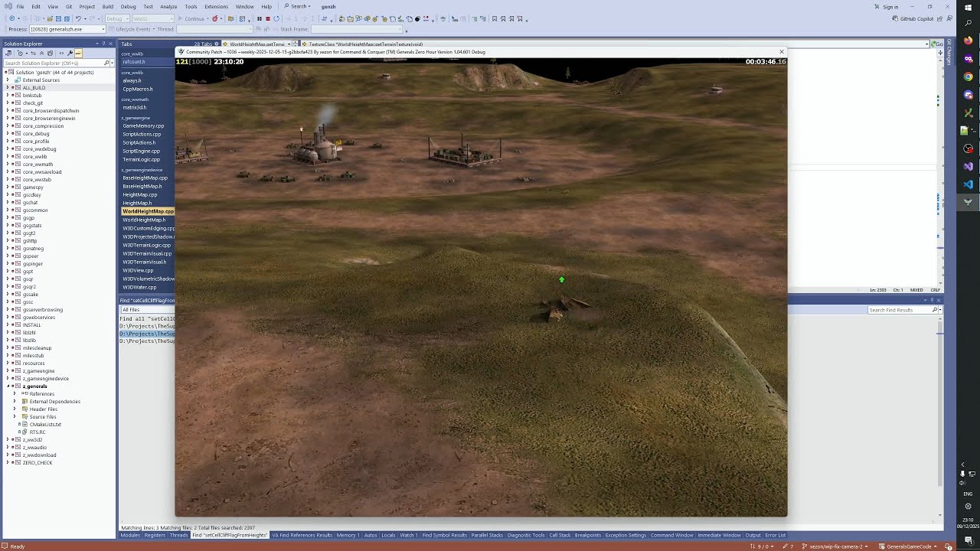Select W3DTerrainLogic.cpp in the Tabs list
Viewport: 980px width, 551px height.
point(146,245)
